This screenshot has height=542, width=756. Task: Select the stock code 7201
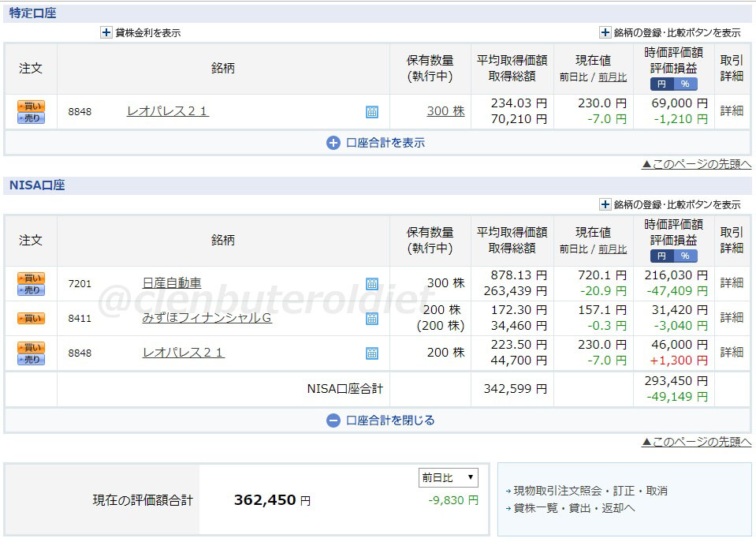(x=80, y=284)
